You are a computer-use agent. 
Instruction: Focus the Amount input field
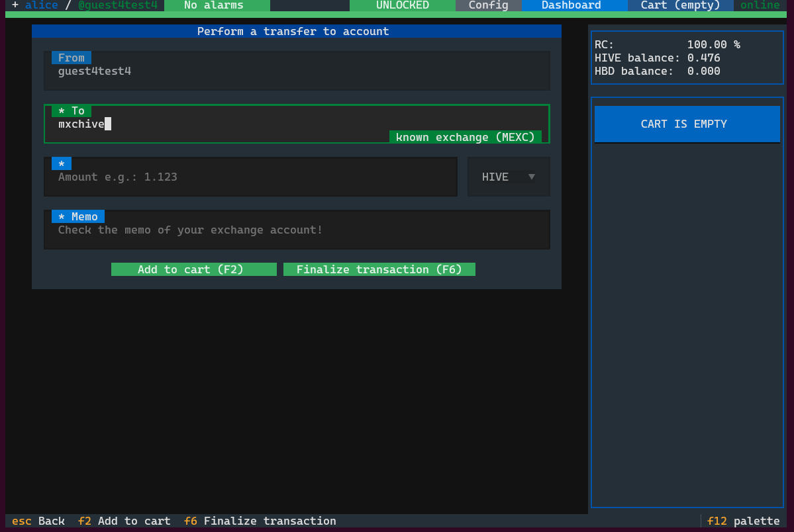pyautogui.click(x=251, y=177)
